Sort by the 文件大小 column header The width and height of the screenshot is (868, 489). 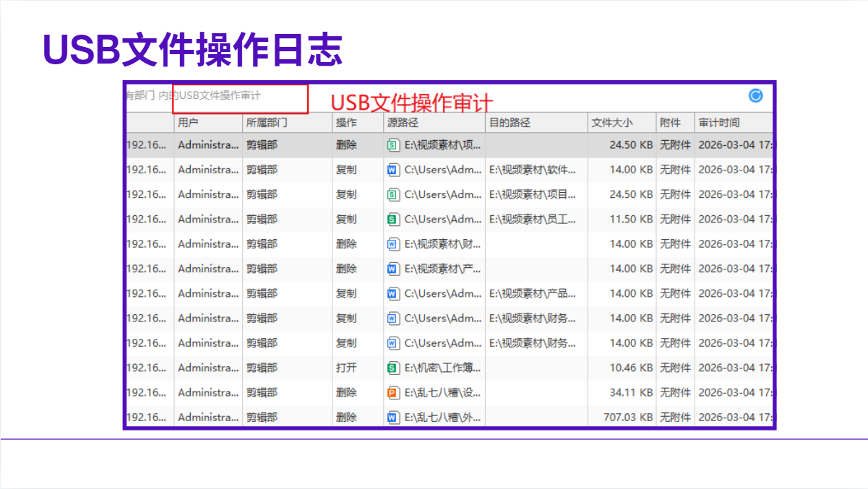pos(611,123)
